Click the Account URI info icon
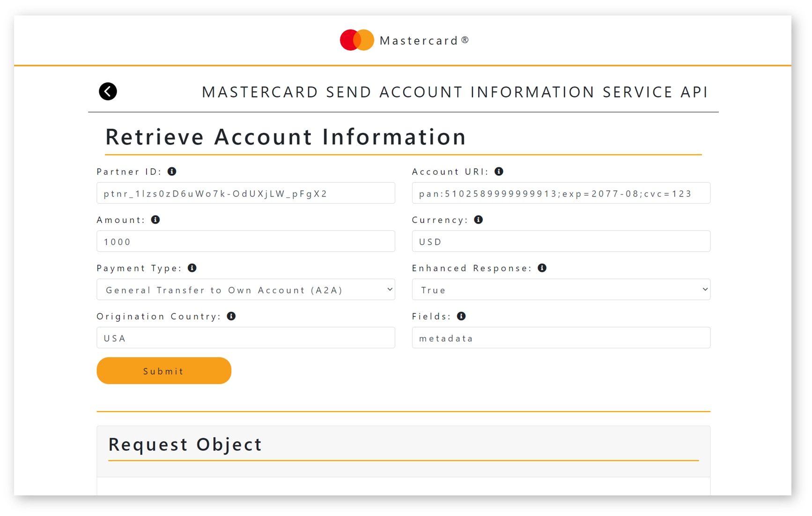812x516 pixels. click(x=499, y=171)
